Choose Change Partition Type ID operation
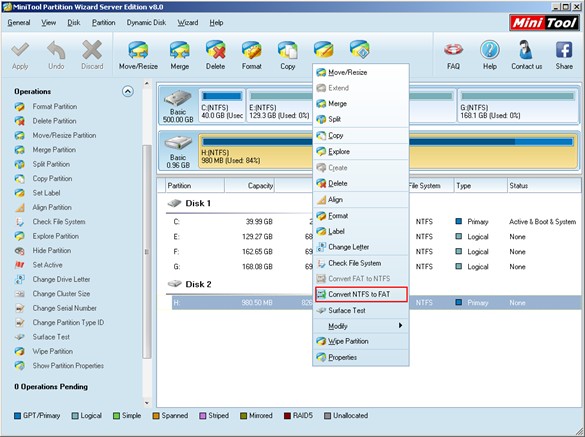The height and width of the screenshot is (437, 585). 68,322
